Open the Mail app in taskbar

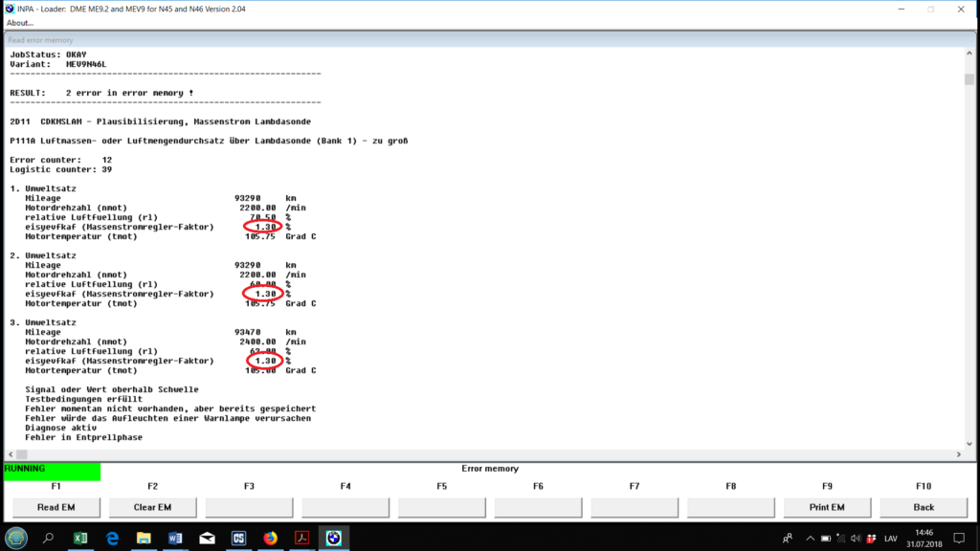tap(207, 539)
